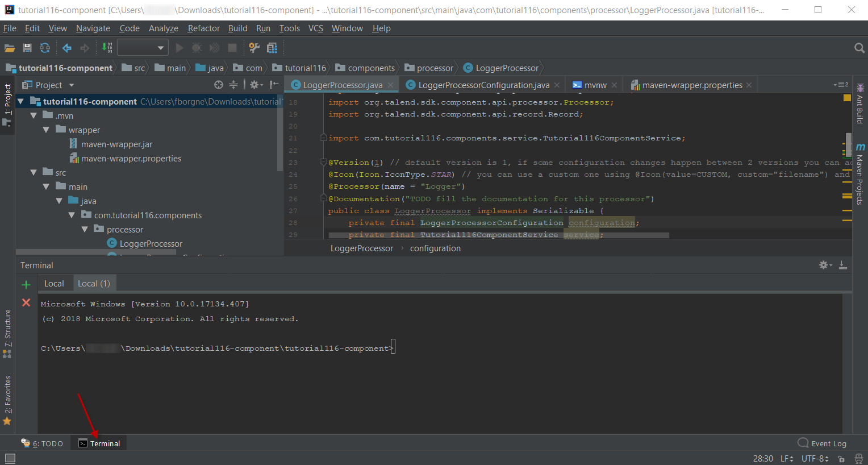The width and height of the screenshot is (868, 465).
Task: Open the Refactor menu
Action: (x=203, y=28)
